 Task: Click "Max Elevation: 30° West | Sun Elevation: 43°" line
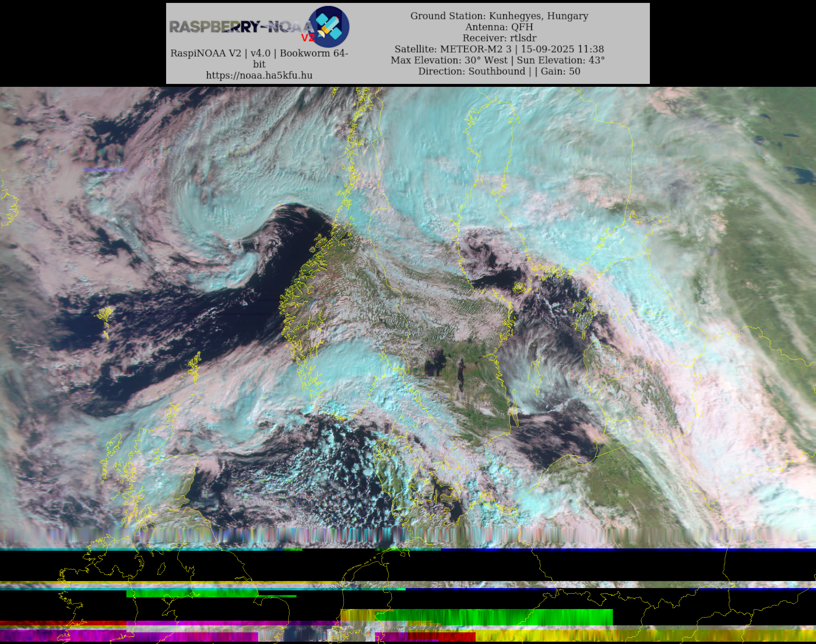pyautogui.click(x=498, y=60)
